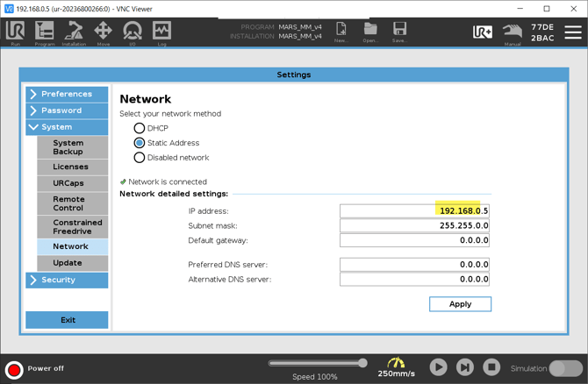Toggle the Simulation switch
This screenshot has width=588, height=384.
pos(565,368)
